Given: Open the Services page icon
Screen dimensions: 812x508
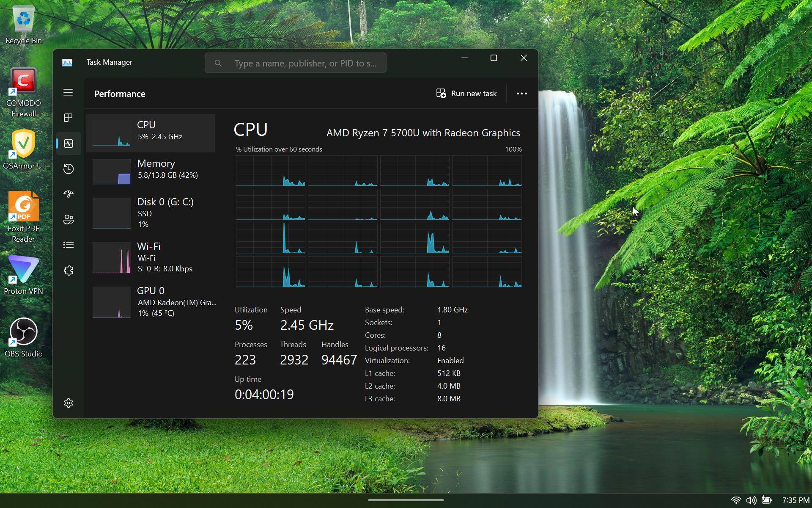Looking at the screenshot, I should point(68,271).
